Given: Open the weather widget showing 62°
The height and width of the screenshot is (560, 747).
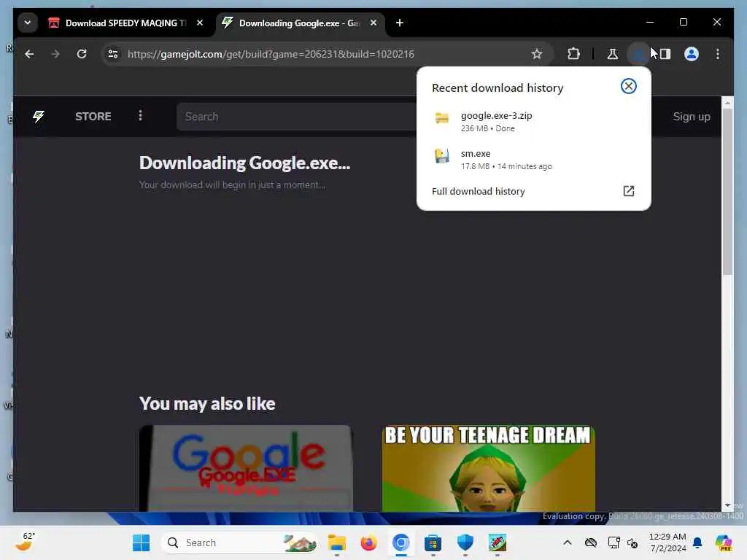Looking at the screenshot, I should [x=25, y=542].
